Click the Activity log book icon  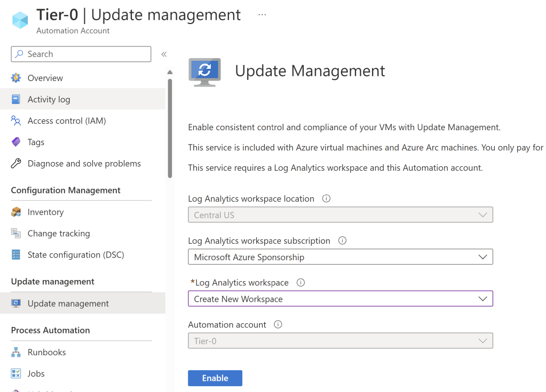(x=16, y=99)
